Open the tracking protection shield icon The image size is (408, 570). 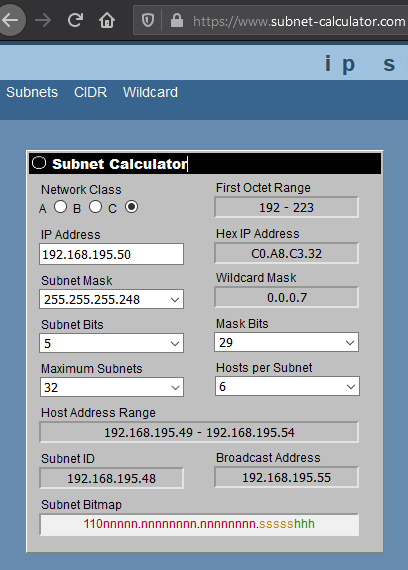click(148, 20)
